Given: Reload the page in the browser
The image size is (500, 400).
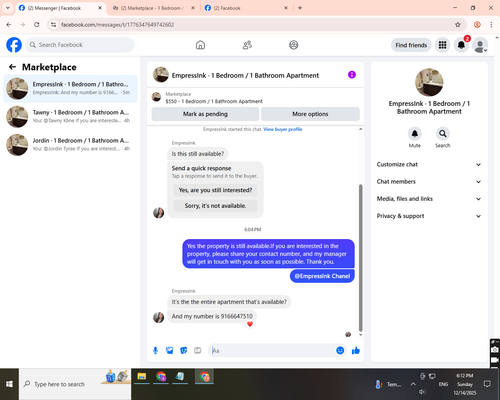Looking at the screenshot, I should pyautogui.click(x=37, y=25).
